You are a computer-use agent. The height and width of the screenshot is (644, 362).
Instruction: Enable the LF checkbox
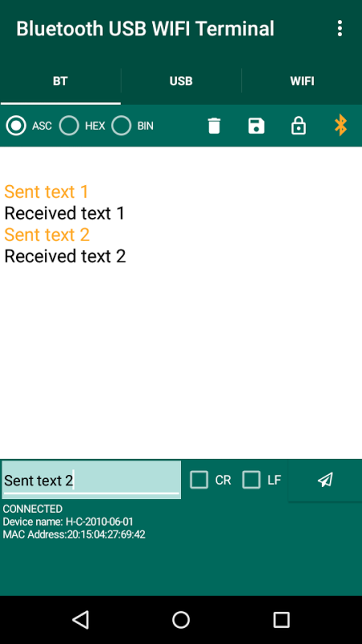pos(251,480)
